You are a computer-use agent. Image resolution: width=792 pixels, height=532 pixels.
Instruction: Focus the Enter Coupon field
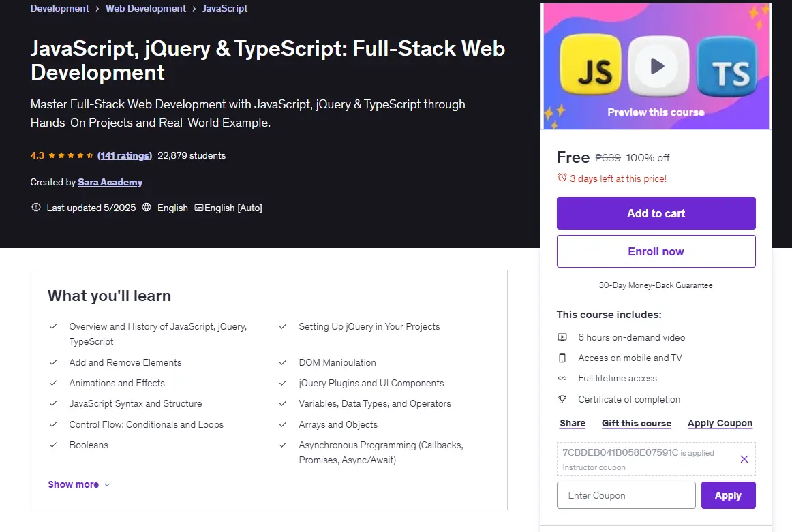click(x=626, y=495)
